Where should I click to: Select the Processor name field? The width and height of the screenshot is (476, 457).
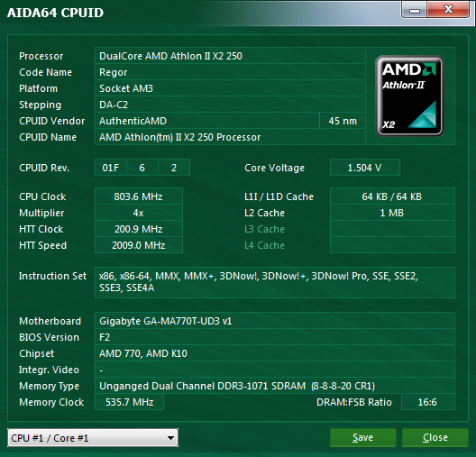pos(230,56)
